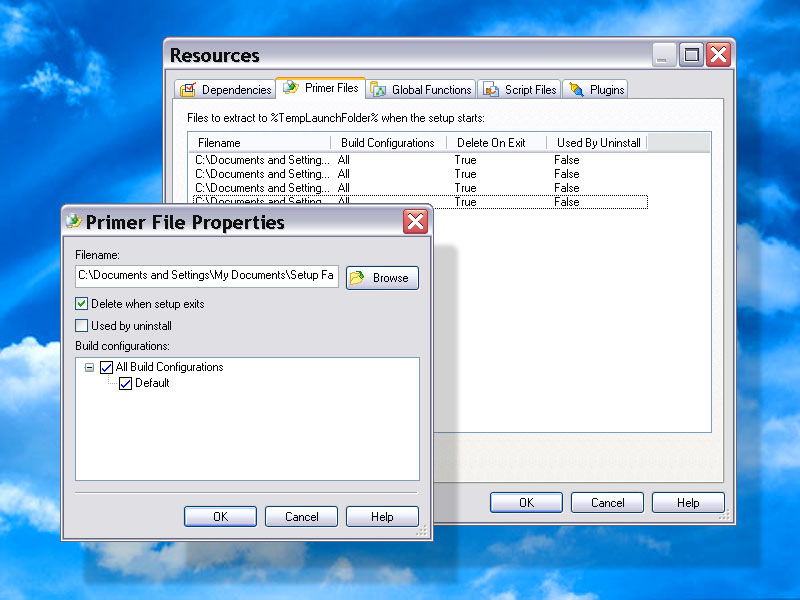Image resolution: width=800 pixels, height=600 pixels.
Task: Close the Primer File Properties dialog
Action: tap(415, 221)
